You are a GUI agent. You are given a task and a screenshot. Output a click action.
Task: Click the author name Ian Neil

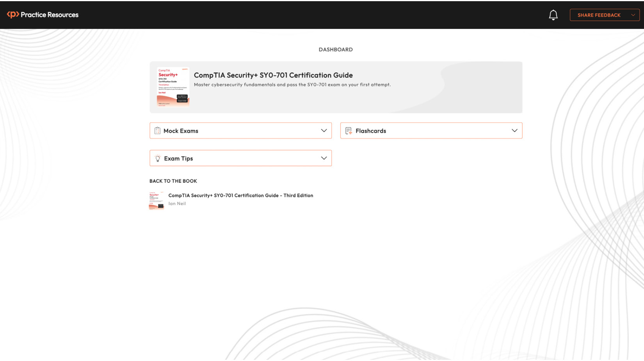(x=177, y=203)
